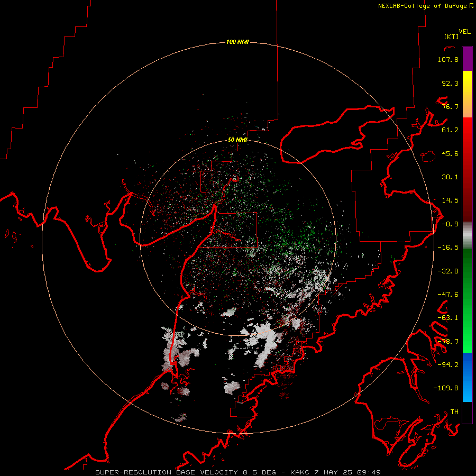Click the 61.2 legend value
Viewport: 476px width, 476px height.
point(450,130)
